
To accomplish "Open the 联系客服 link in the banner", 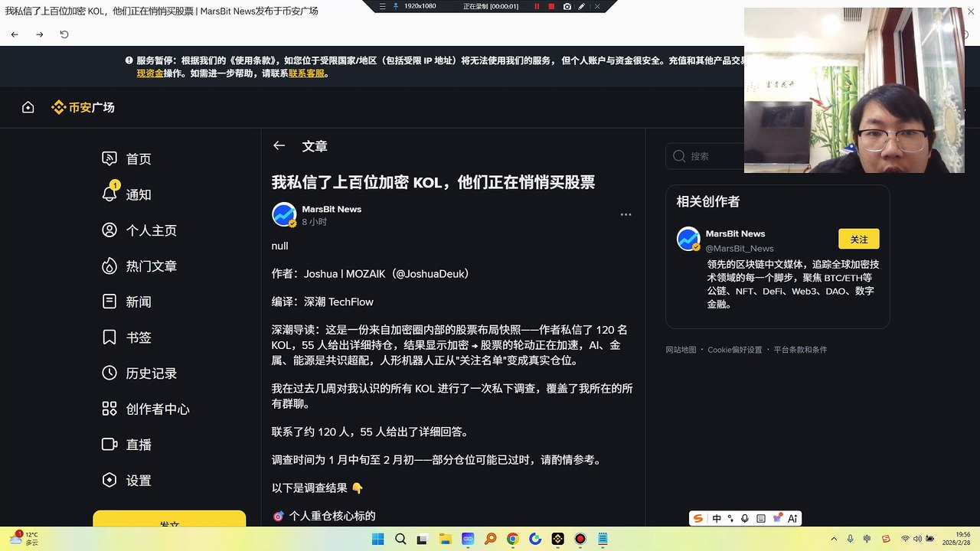I will click(306, 73).
